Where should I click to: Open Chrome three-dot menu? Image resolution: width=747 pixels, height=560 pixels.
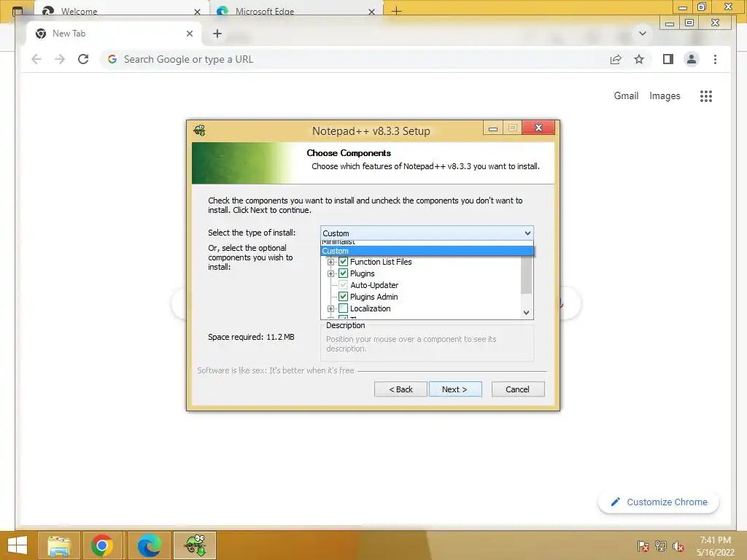[715, 59]
